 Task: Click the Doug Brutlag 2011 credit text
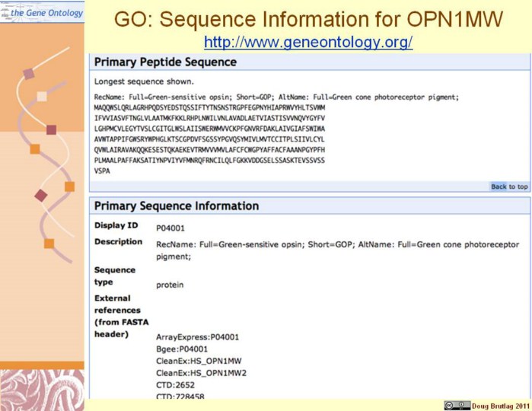point(499,405)
